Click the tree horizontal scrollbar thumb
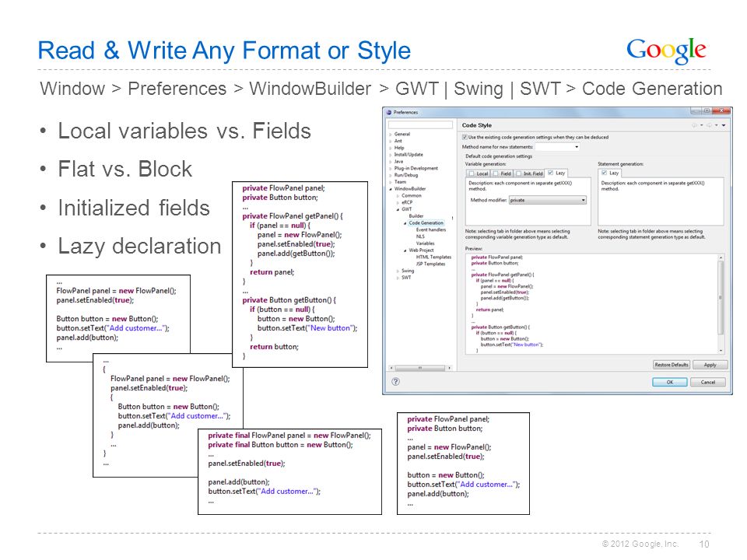The height and width of the screenshot is (560, 747). 419,368
